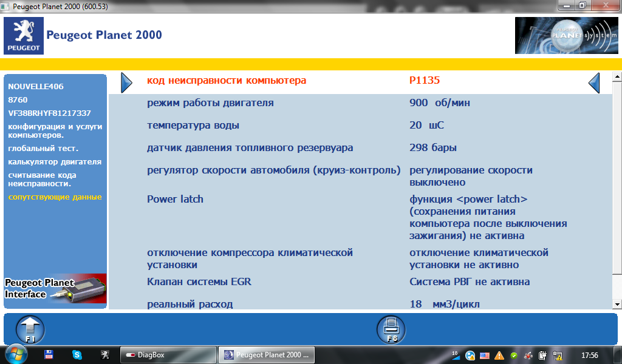Select the 'код неисправности компьютера' row
The height and width of the screenshot is (364, 622).
tap(227, 81)
